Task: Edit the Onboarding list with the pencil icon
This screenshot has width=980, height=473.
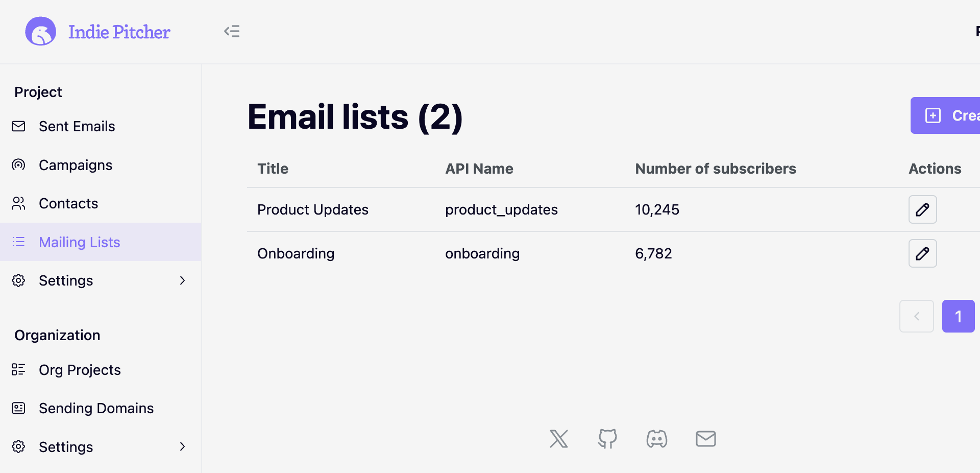Action: (x=922, y=253)
